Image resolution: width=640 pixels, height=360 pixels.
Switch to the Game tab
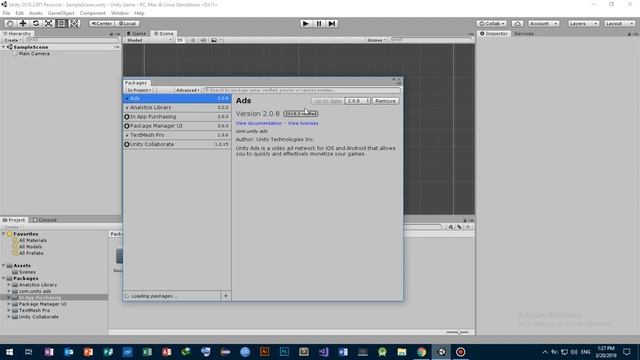click(x=136, y=33)
